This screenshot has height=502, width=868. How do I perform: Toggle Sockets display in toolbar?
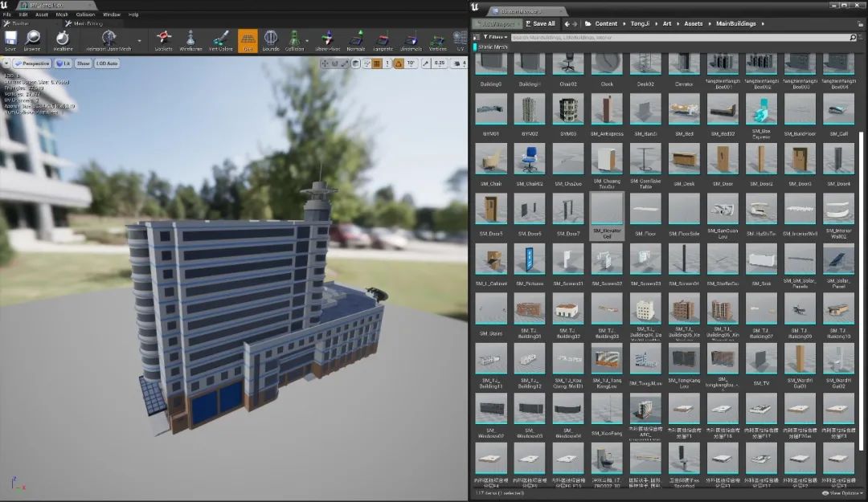coord(163,40)
